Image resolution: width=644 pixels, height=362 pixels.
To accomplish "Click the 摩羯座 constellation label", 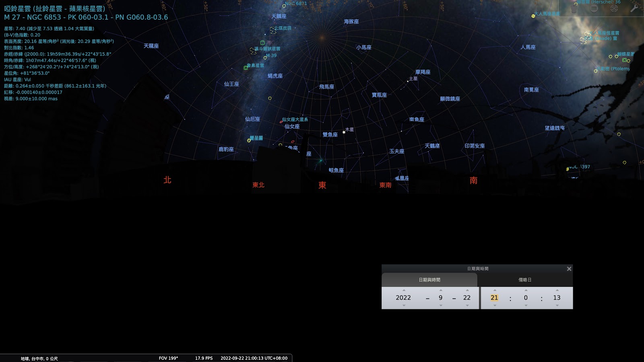I will point(423,72).
